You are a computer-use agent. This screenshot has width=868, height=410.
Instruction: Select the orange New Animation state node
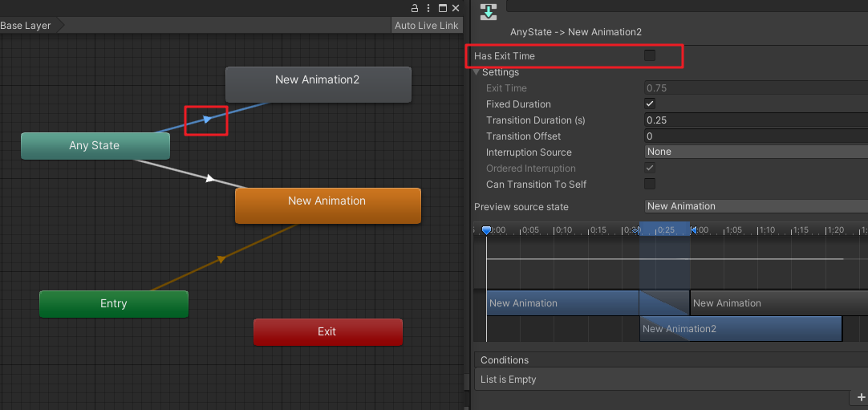click(327, 205)
